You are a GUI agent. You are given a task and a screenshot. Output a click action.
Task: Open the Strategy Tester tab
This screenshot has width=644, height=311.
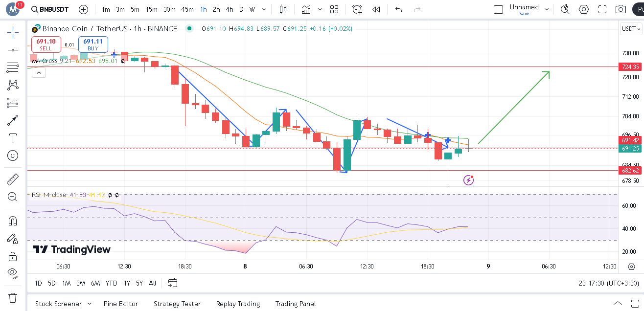(x=177, y=304)
